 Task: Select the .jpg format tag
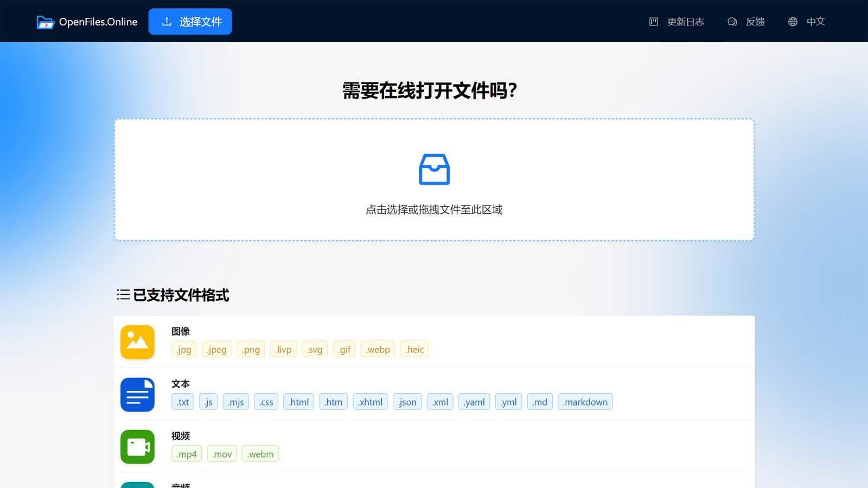tap(184, 349)
